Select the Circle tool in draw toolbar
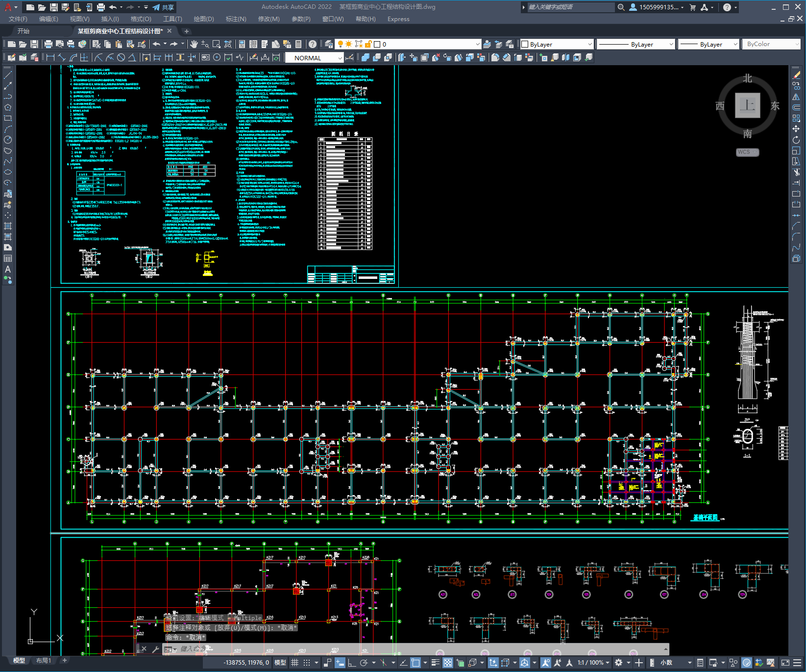806x672 pixels. [8, 140]
